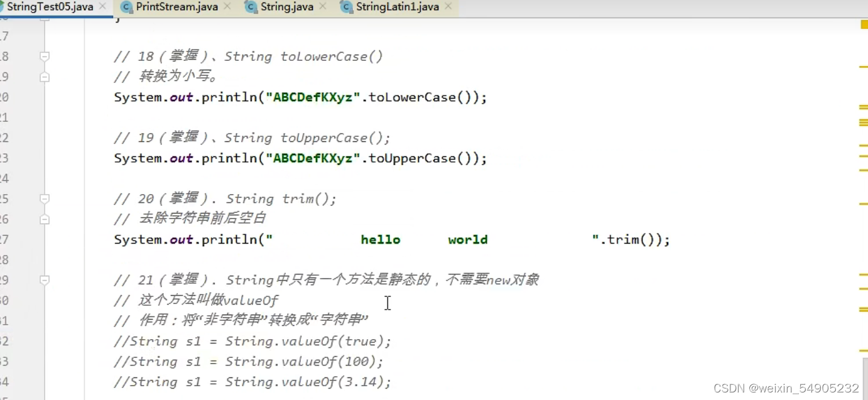Click the class icon on StringLatin1.java tab
The height and width of the screenshot is (400, 868).
pyautogui.click(x=346, y=7)
